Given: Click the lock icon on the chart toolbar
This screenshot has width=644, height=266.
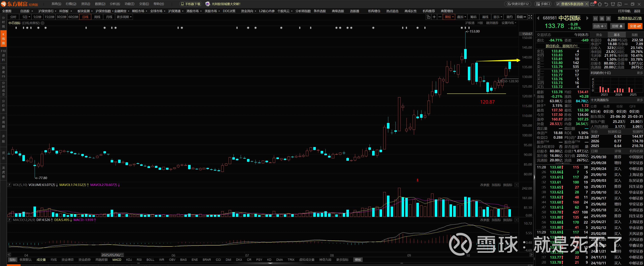Looking at the screenshot, I should point(428,17).
